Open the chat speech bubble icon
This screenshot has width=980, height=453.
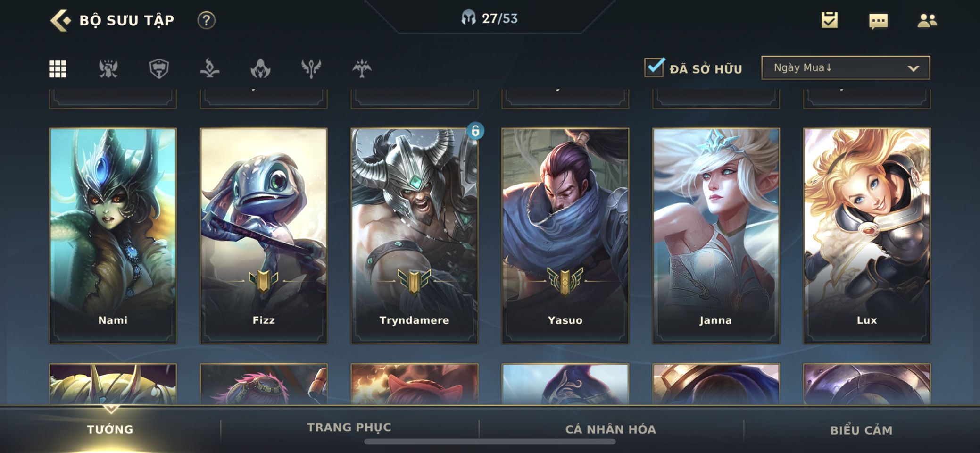878,21
